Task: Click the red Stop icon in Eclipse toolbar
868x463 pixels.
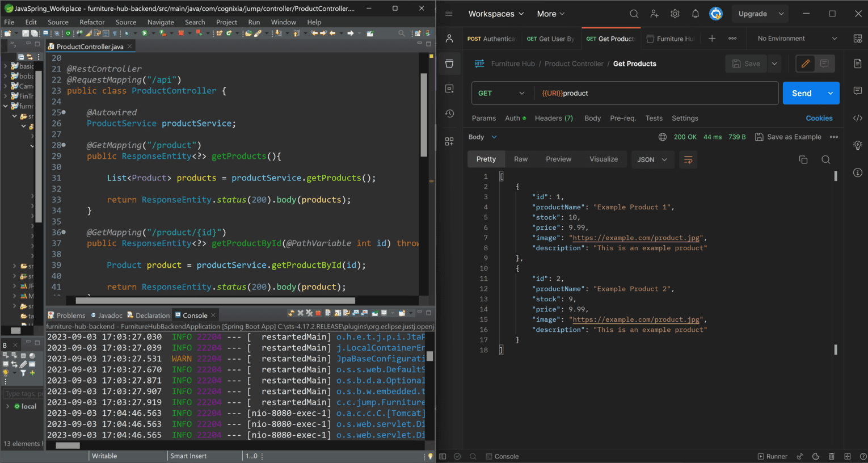Action: tap(181, 33)
